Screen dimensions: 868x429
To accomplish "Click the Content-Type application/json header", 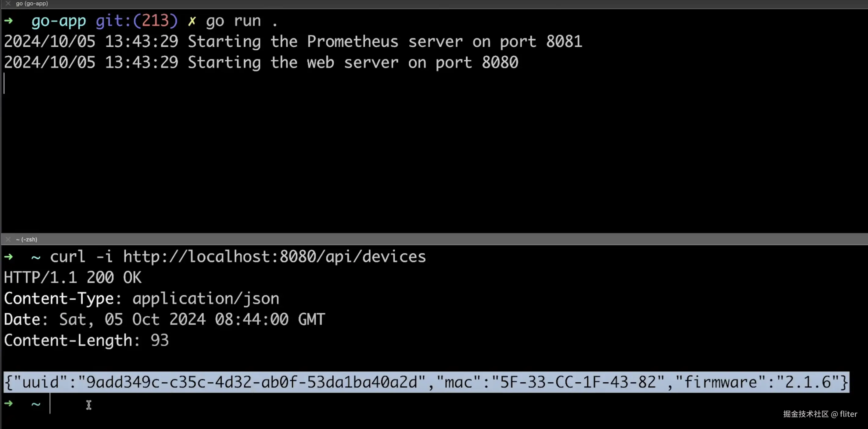I will (142, 299).
